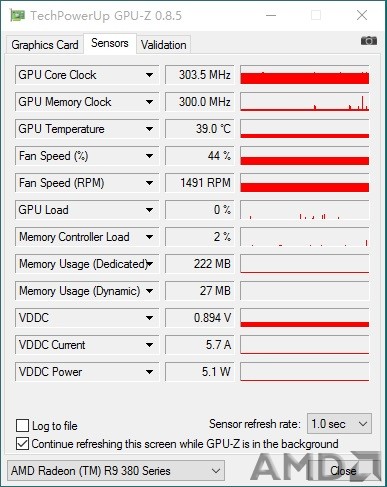Open the VDDC Power dropdown arrow
The width and height of the screenshot is (387, 487).
149,372
